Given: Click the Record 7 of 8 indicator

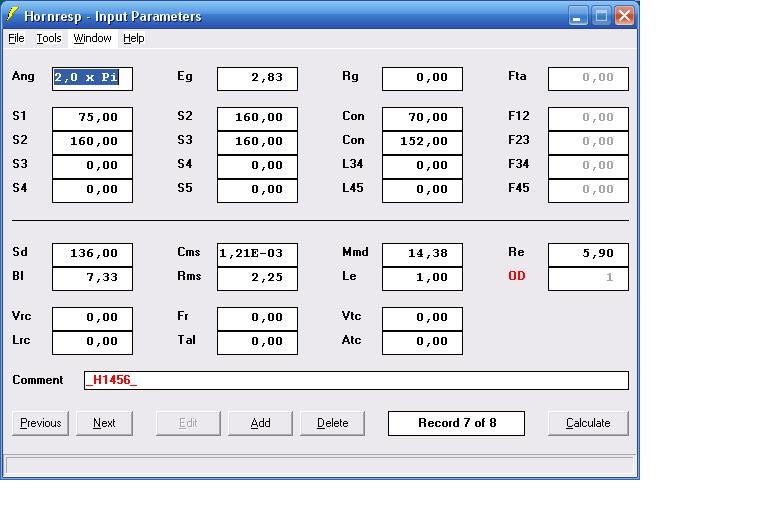Looking at the screenshot, I should point(456,423).
